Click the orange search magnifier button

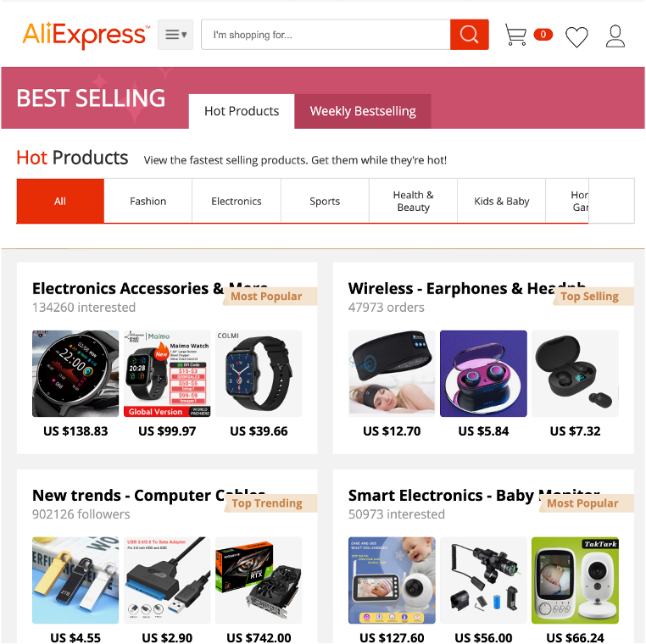click(470, 35)
